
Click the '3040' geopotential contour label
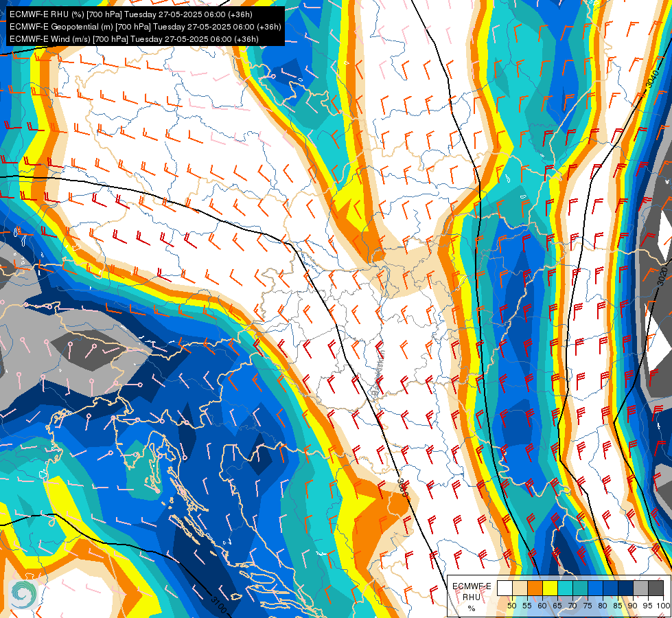point(652,79)
